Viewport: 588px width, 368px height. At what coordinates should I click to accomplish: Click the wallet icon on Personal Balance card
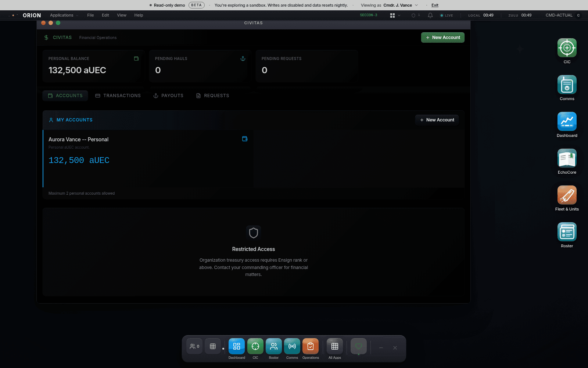point(136,59)
